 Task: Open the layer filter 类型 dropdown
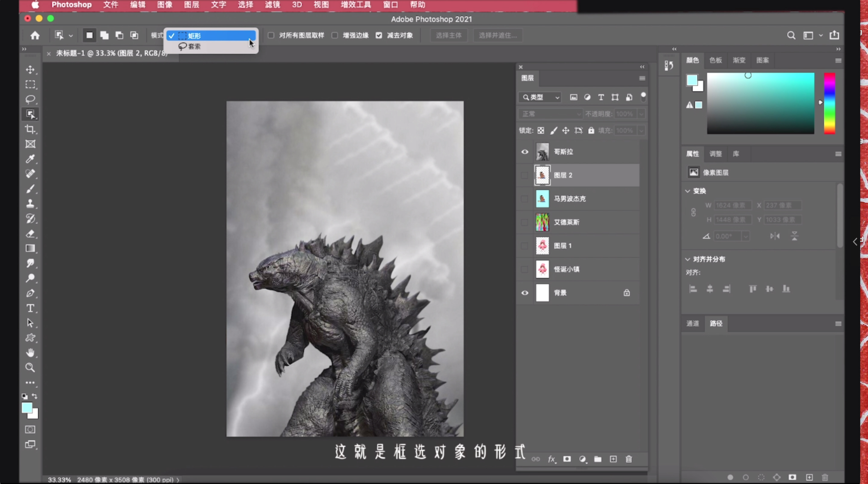pyautogui.click(x=540, y=97)
